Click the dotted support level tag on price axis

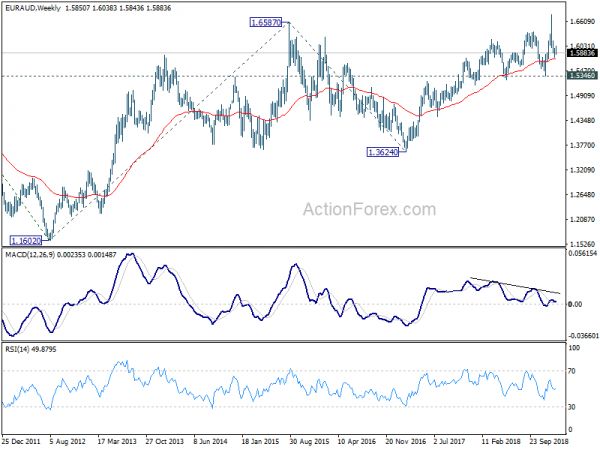(582, 76)
